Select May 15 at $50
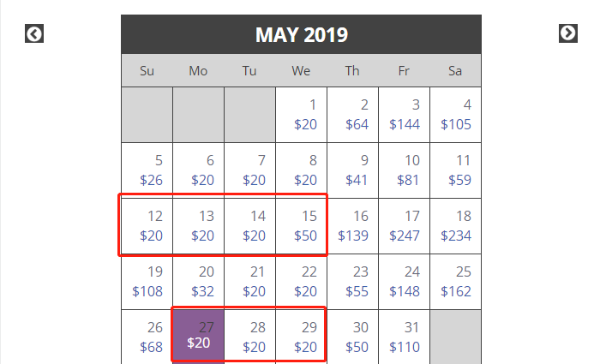This screenshot has width=600, height=364. pyautogui.click(x=301, y=226)
